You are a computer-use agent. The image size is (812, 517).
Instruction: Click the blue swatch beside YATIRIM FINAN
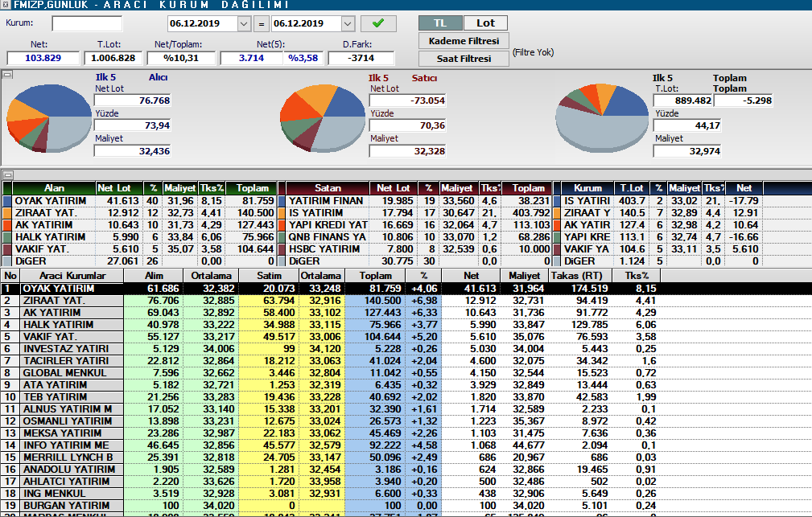pyautogui.click(x=282, y=201)
